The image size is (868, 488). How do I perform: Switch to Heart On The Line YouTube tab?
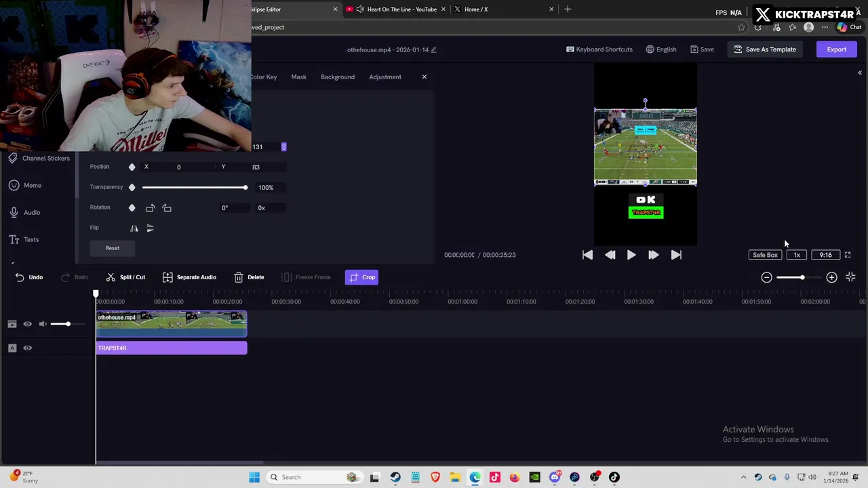(396, 9)
